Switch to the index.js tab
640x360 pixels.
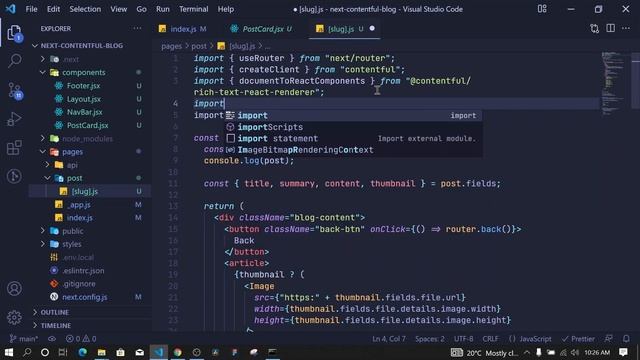[x=184, y=29]
